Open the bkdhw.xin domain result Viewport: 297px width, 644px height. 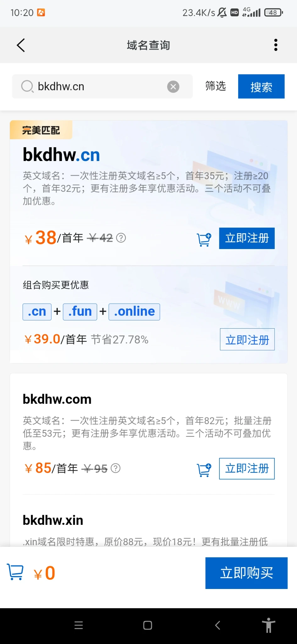(x=53, y=520)
